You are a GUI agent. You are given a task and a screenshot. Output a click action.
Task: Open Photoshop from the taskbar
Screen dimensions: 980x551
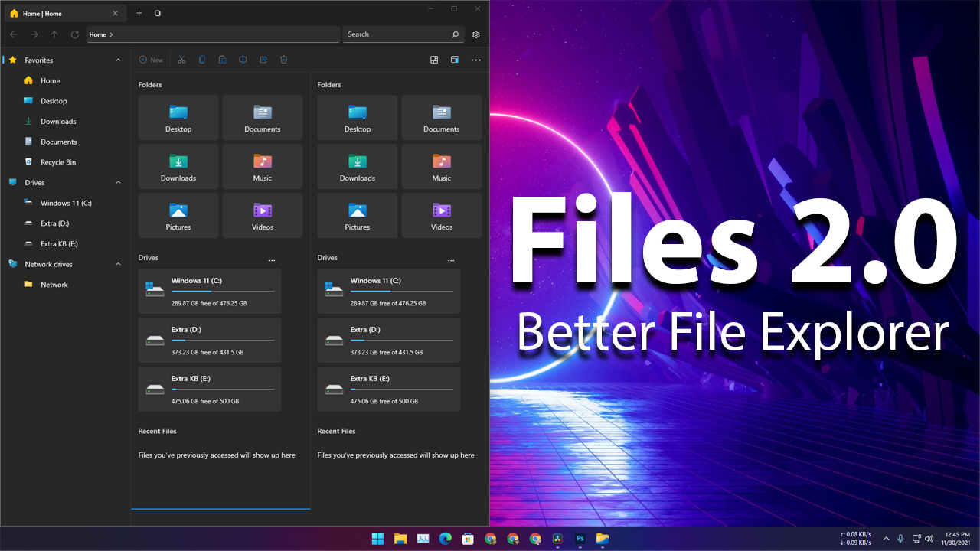click(580, 539)
